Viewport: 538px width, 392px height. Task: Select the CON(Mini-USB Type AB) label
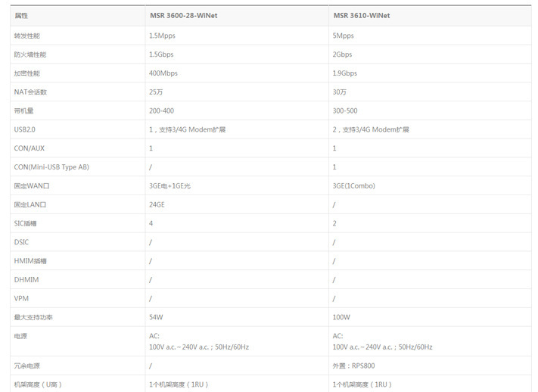pyautogui.click(x=51, y=167)
